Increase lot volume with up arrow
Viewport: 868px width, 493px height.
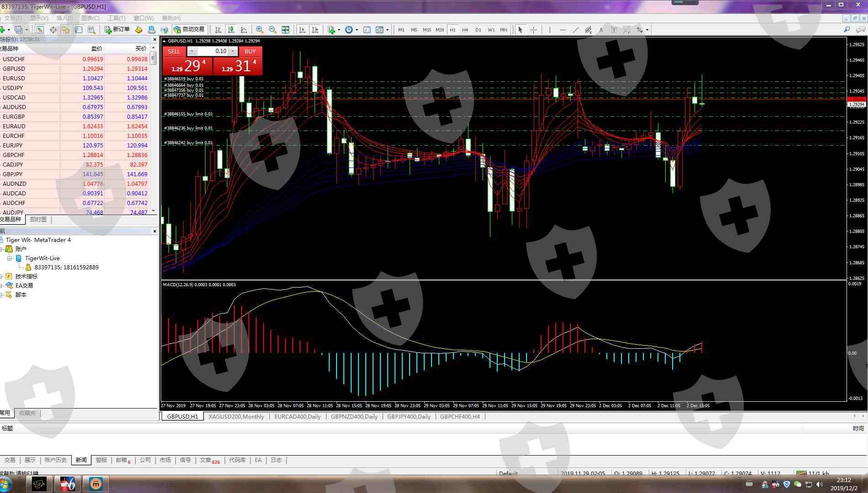coord(233,51)
